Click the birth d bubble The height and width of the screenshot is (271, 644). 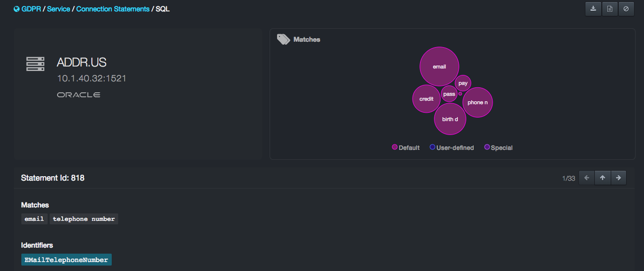(450, 119)
